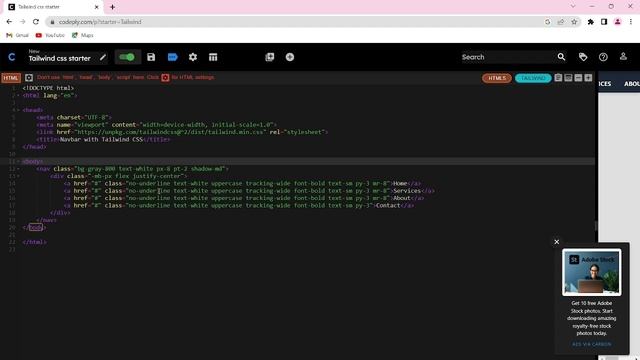The height and width of the screenshot is (360, 640).
Task: Click the DOCTYPE html declaration on line 1
Action: click(x=48, y=88)
